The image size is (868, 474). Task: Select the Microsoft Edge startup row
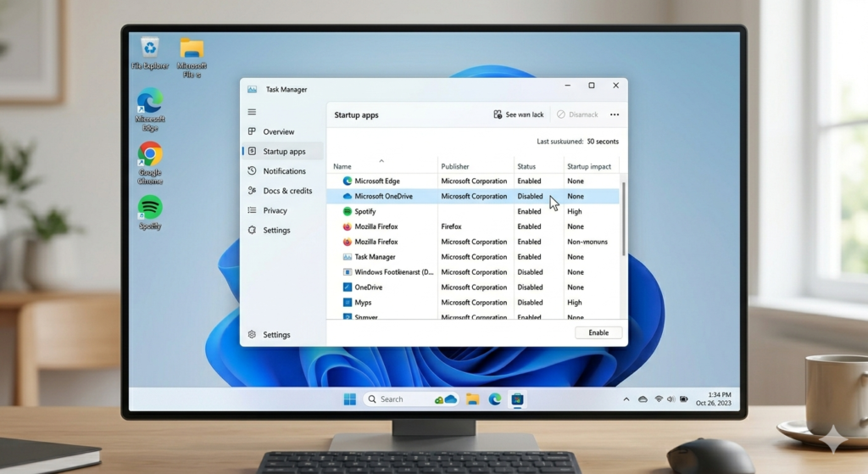(x=473, y=181)
